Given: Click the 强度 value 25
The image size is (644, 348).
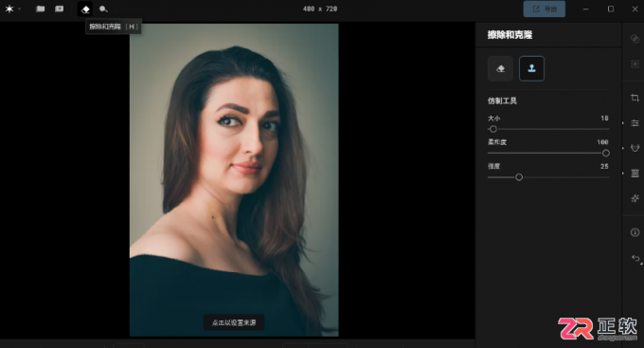Looking at the screenshot, I should (604, 166).
